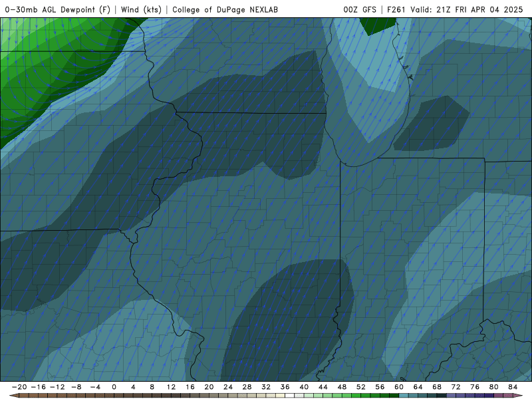
Task: Click the "36" legend value
Action: click(285, 387)
